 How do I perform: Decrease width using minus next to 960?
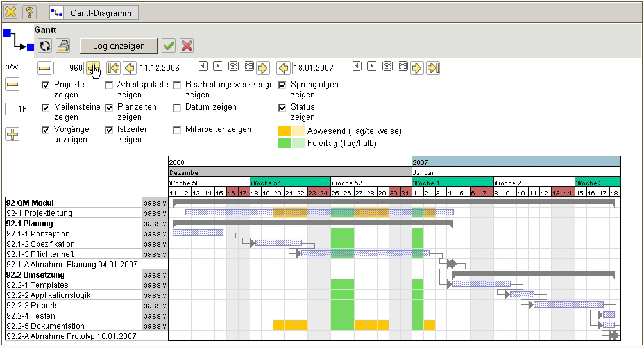point(44,67)
